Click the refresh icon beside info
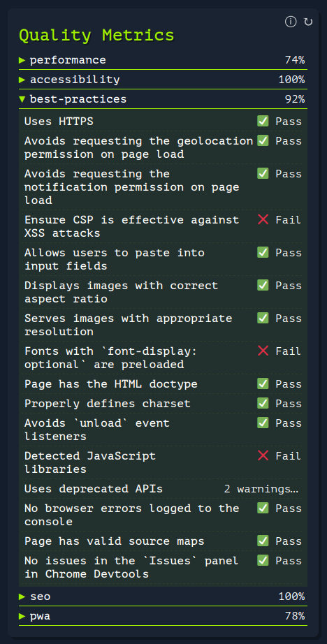327x644 pixels. coord(308,22)
